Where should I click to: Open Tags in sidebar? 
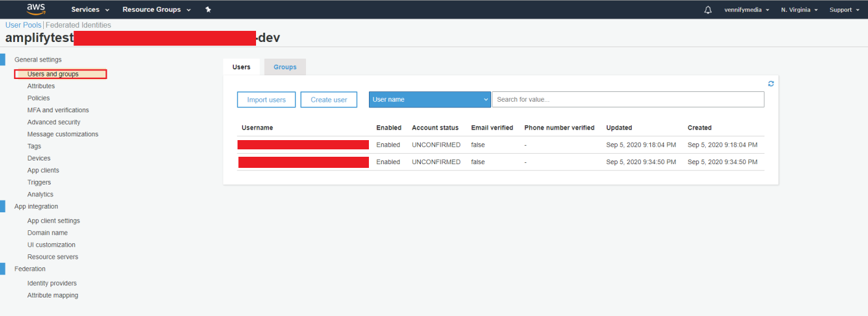click(x=34, y=146)
